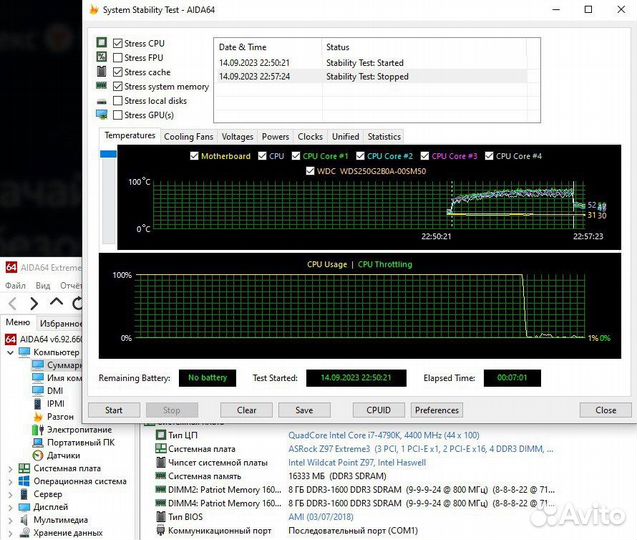Click the Up arrow in AIDA64 Extreme toolbar

tap(56, 301)
